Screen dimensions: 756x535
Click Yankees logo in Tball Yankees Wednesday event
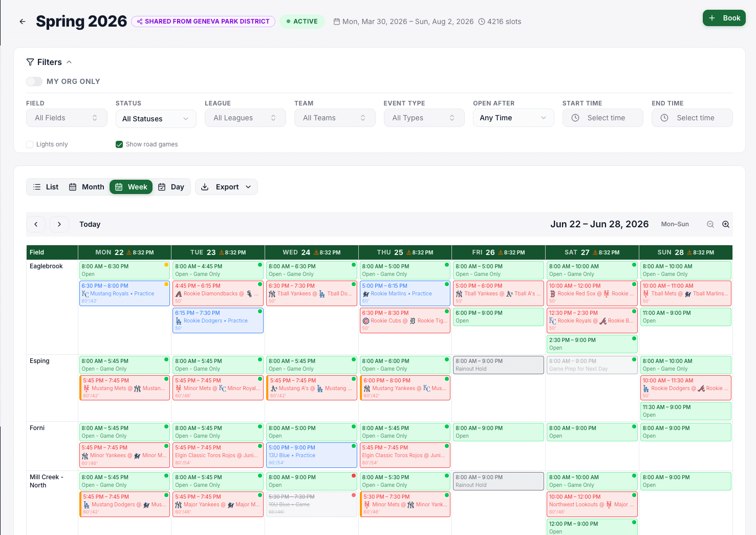point(272,294)
